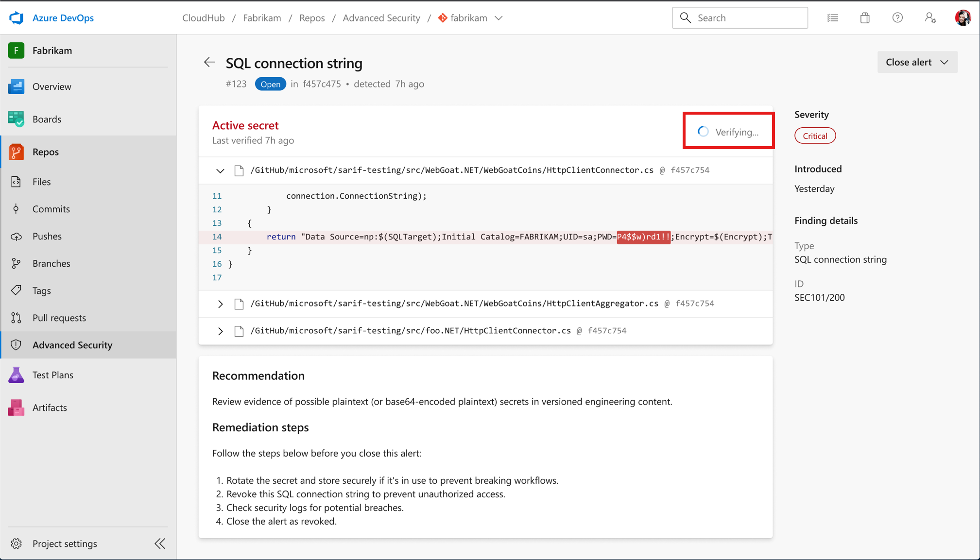Open the Marketplace shopping bag icon
The image size is (980, 560).
[865, 18]
